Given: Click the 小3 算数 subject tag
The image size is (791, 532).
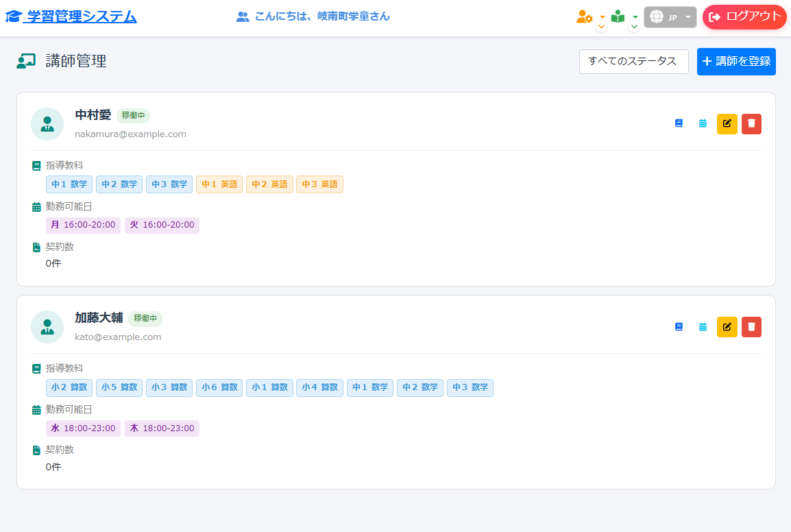Looking at the screenshot, I should pyautogui.click(x=169, y=387).
